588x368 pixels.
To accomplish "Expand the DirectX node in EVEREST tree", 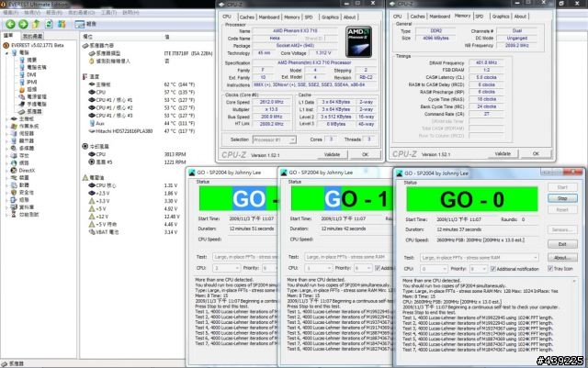I will pos(6,171).
